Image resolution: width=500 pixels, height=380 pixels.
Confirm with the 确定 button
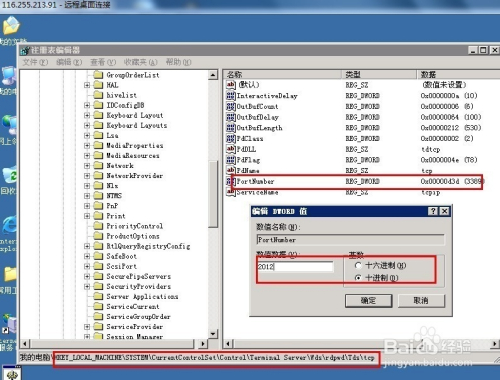point(368,301)
